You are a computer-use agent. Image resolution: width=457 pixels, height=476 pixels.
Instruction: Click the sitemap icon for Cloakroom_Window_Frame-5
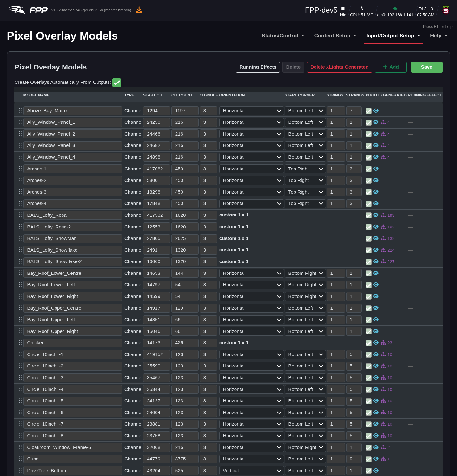click(383, 447)
